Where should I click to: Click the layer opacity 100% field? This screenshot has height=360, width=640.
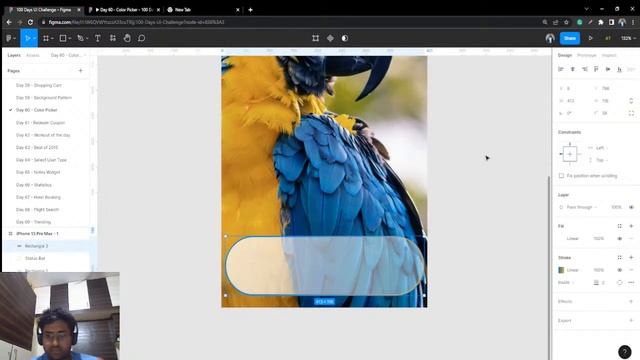pos(616,207)
